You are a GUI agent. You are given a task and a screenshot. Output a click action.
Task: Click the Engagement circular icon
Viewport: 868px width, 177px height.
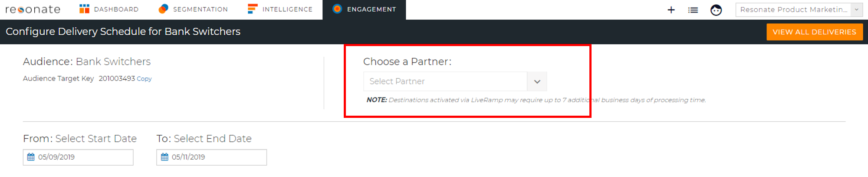tap(337, 9)
